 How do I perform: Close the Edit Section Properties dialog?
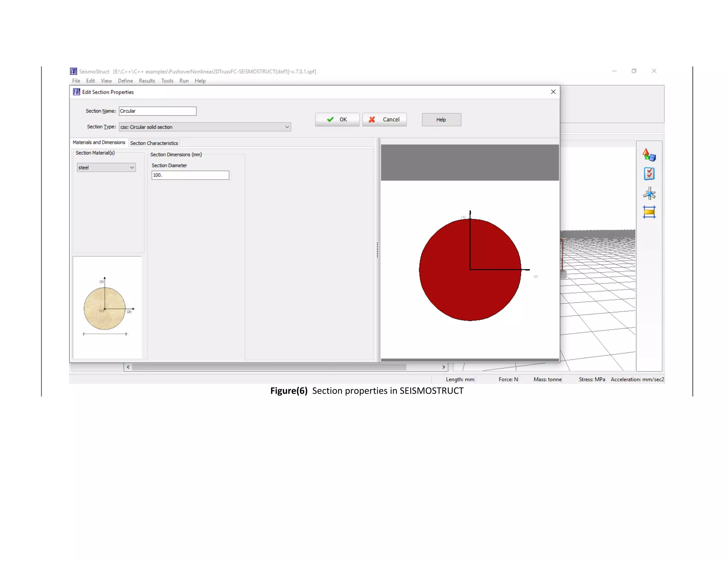pyautogui.click(x=553, y=92)
